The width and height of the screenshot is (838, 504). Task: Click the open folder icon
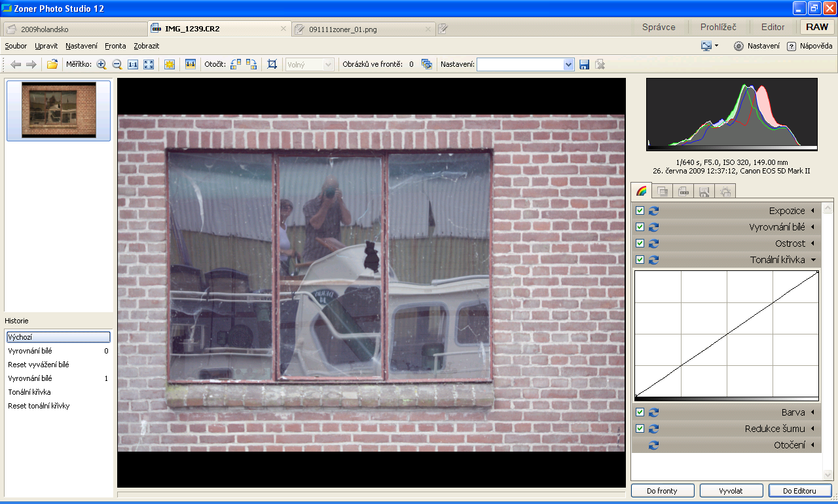point(52,64)
